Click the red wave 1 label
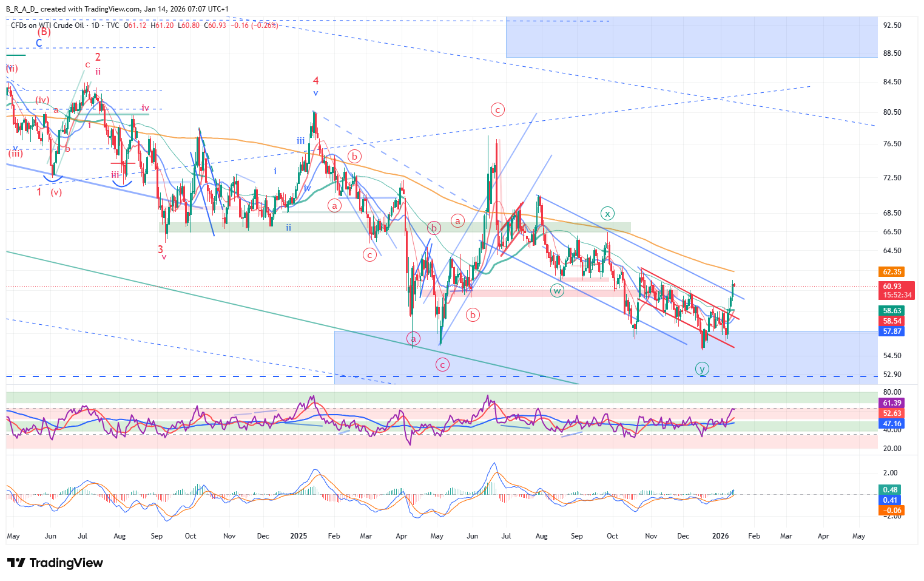924x581 pixels. pos(39,192)
